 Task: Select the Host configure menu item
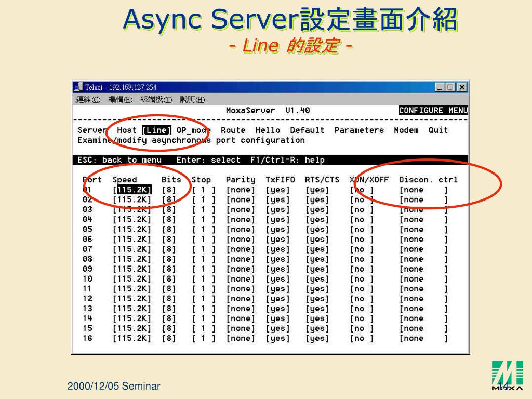[127, 130]
